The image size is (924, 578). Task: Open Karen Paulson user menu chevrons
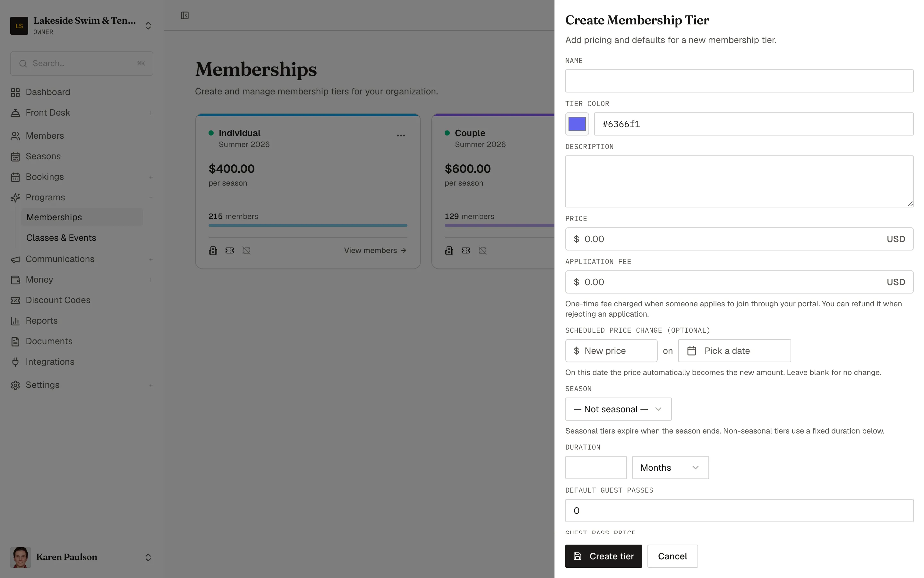pyautogui.click(x=148, y=557)
